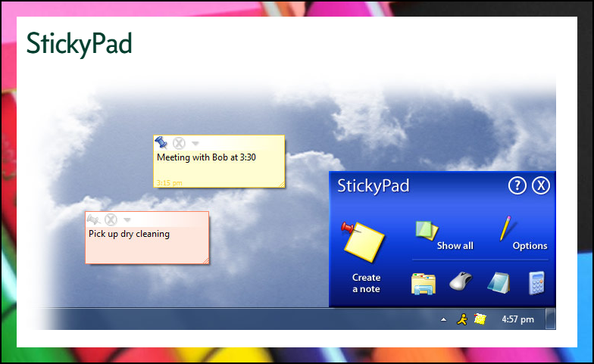
Task: Close the Meeting with Bob note
Action: point(179,143)
